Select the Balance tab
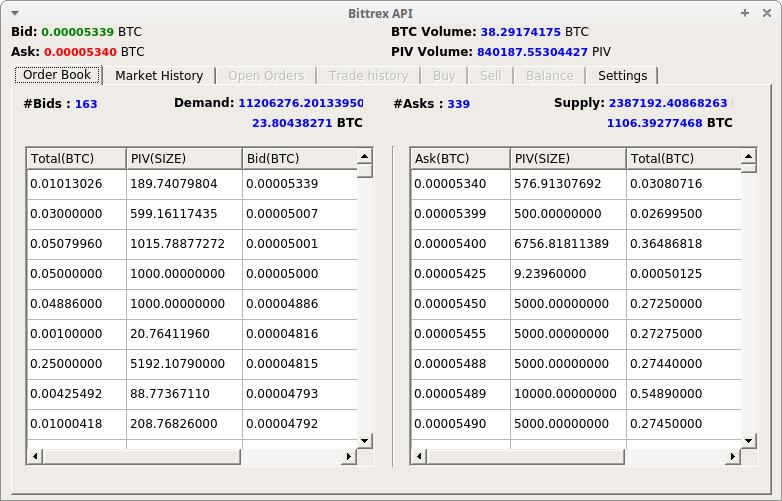The image size is (782, 501). pos(550,76)
